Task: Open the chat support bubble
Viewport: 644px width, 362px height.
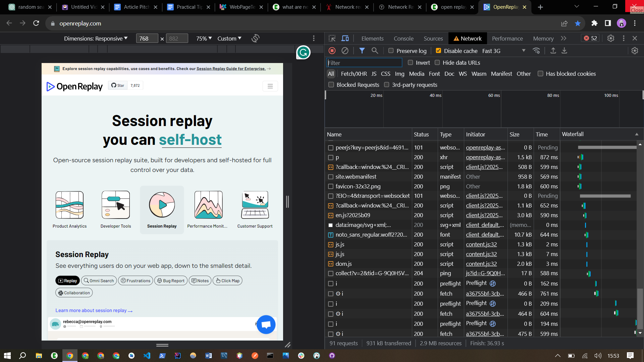Action: point(266,324)
